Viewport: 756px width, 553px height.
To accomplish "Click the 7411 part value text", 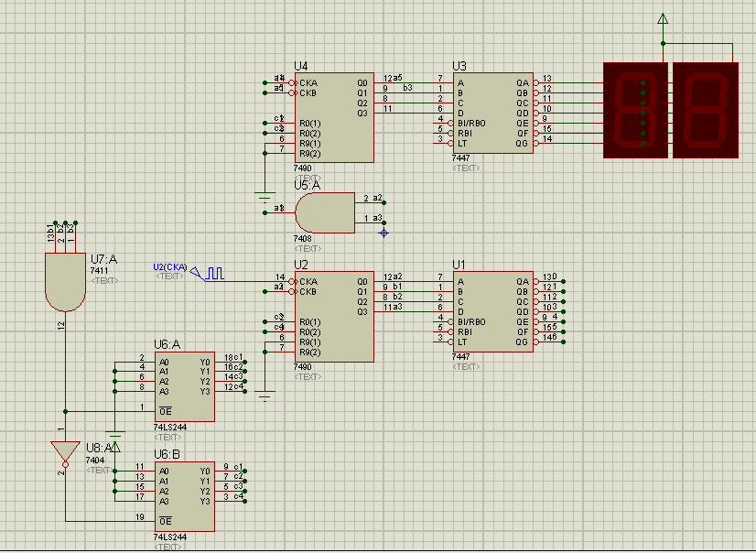I will (99, 271).
